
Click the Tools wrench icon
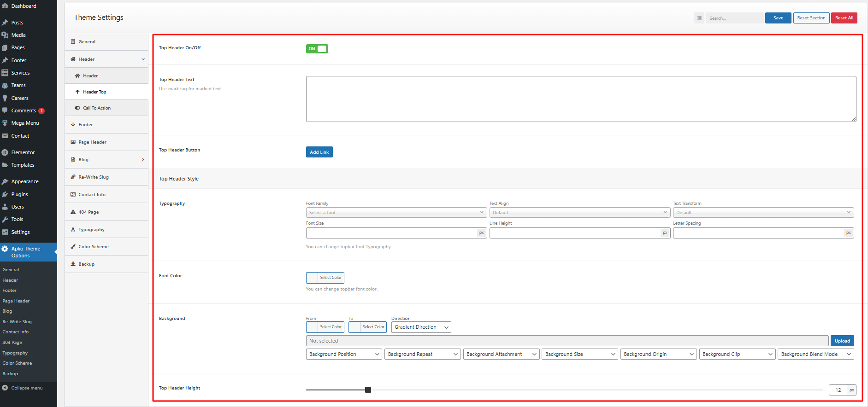5,219
